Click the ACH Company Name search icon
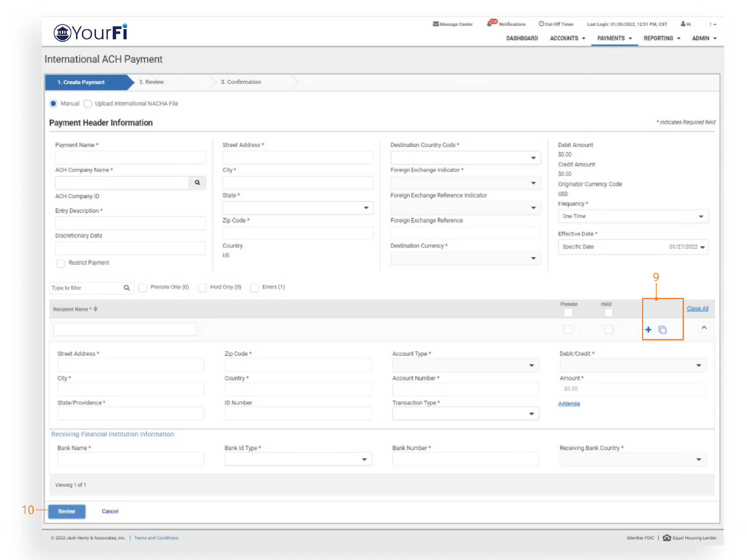 click(x=197, y=183)
